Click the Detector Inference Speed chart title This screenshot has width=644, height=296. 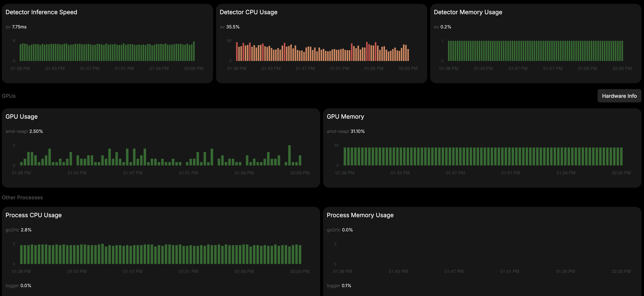pyautogui.click(x=41, y=12)
